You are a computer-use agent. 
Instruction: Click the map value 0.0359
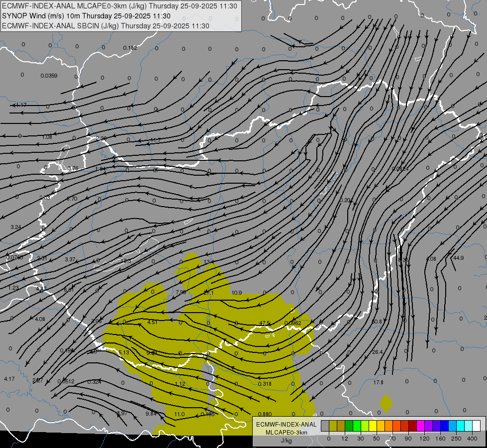pos(49,76)
